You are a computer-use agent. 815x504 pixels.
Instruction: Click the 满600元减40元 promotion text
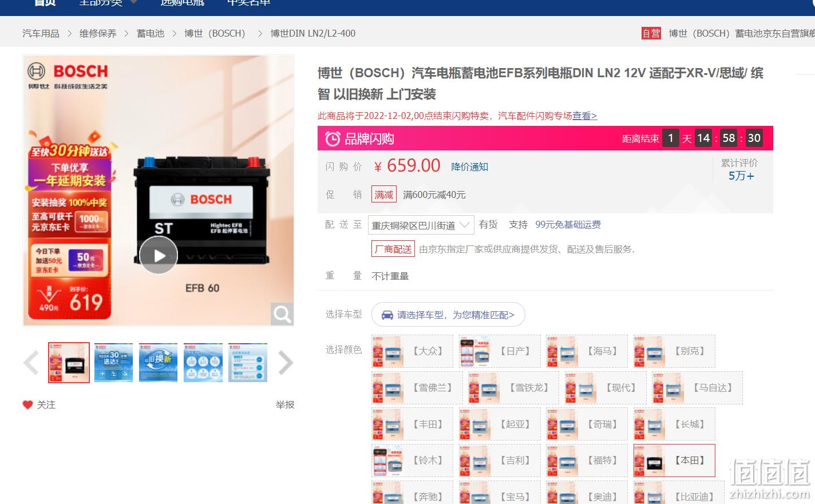tap(434, 195)
